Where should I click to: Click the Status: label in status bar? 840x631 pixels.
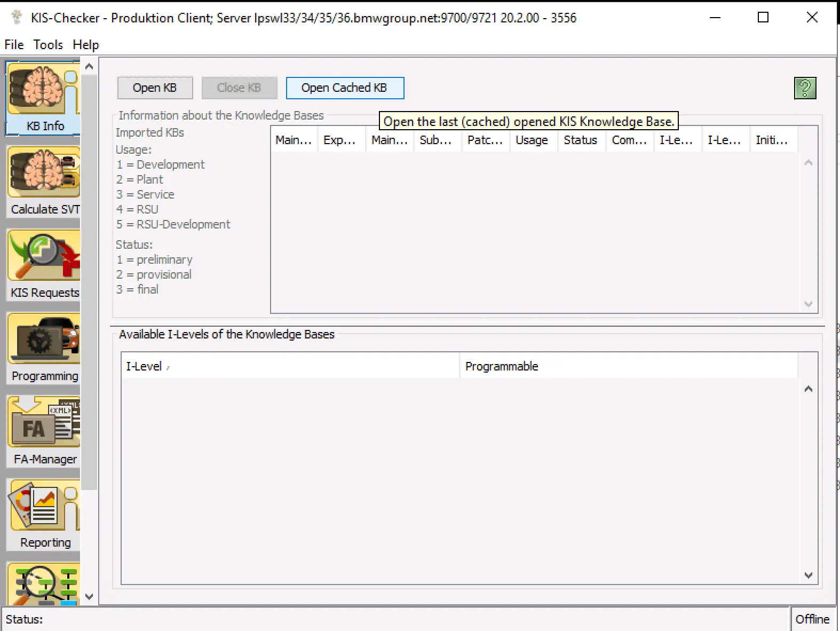coord(24,619)
